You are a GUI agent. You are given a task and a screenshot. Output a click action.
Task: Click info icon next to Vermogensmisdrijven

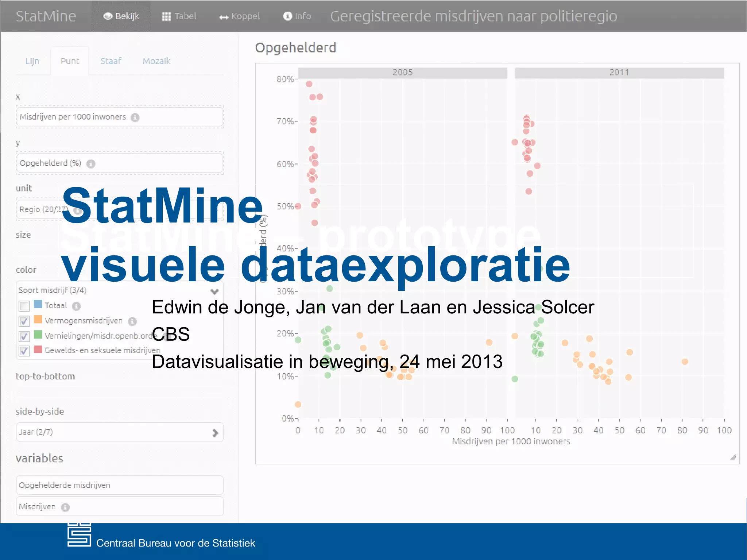tap(132, 321)
